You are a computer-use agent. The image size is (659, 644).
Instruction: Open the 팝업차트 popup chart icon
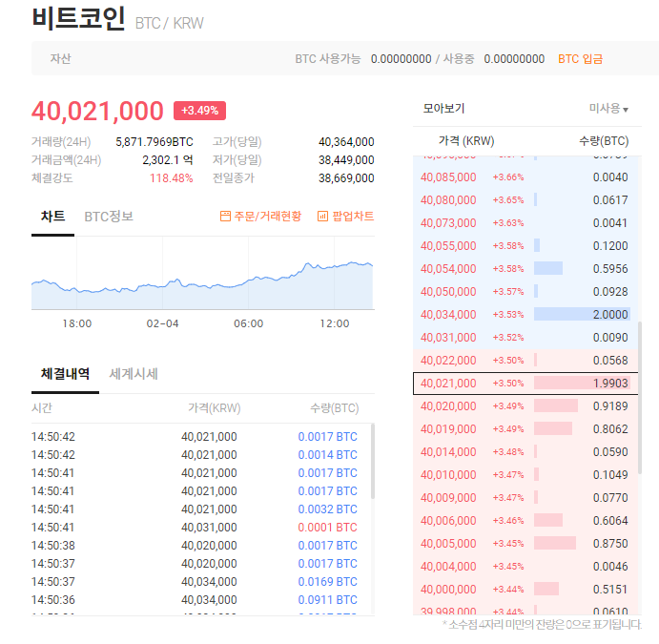[x=322, y=216]
